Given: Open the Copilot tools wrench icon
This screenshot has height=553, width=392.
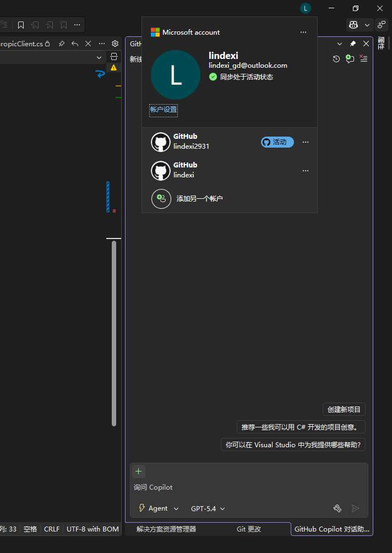Looking at the screenshot, I should tap(337, 508).
